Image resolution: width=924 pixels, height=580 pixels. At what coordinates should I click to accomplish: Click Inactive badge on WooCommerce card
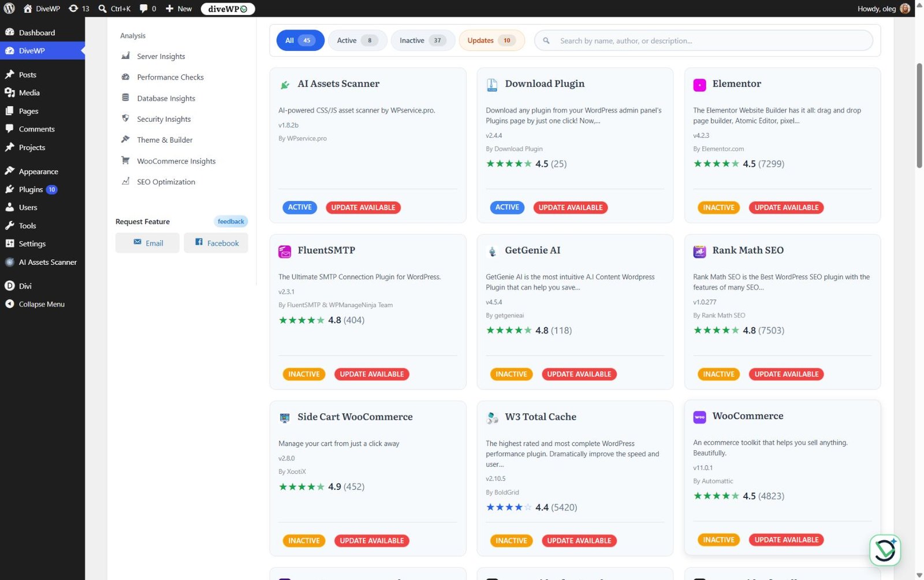pos(718,540)
